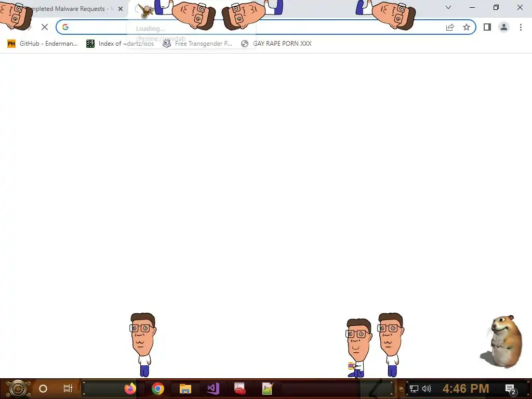Open the green notepad app on taskbar
This screenshot has width=532, height=399.
click(267, 389)
